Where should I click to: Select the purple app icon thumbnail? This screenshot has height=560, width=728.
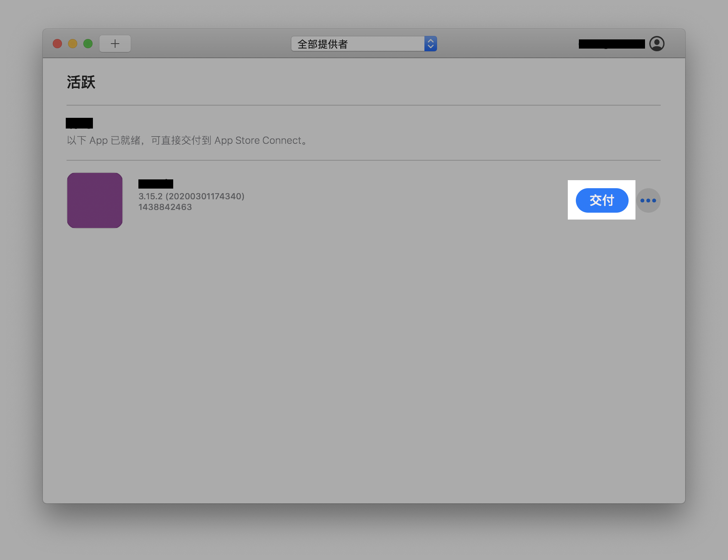tap(95, 200)
